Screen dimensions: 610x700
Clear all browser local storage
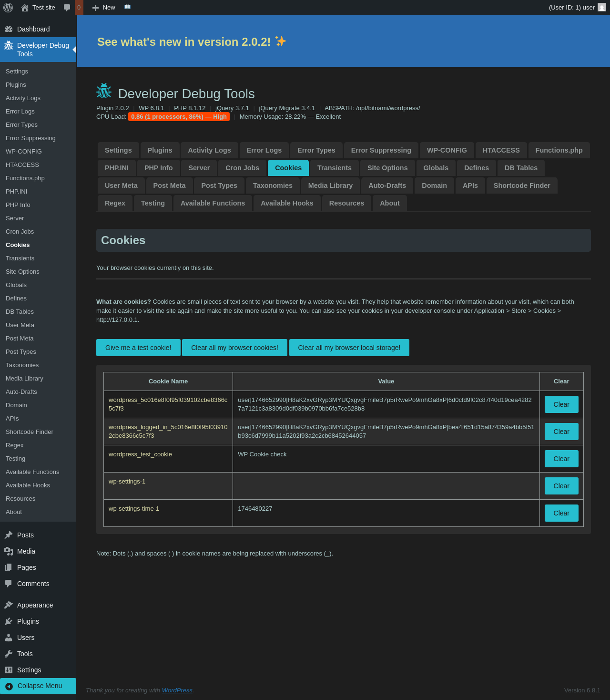tap(349, 348)
